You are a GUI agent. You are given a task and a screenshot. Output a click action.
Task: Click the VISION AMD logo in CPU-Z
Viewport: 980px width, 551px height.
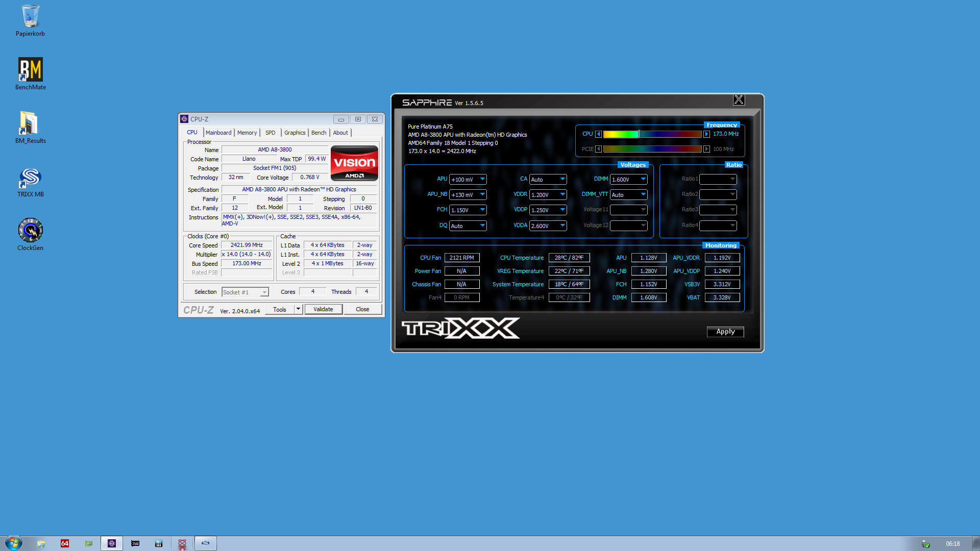[x=354, y=163]
